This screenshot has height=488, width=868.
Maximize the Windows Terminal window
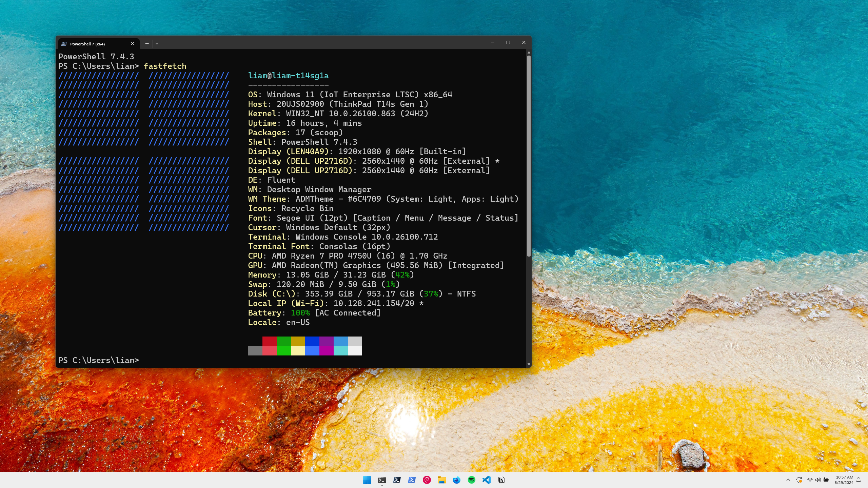508,42
